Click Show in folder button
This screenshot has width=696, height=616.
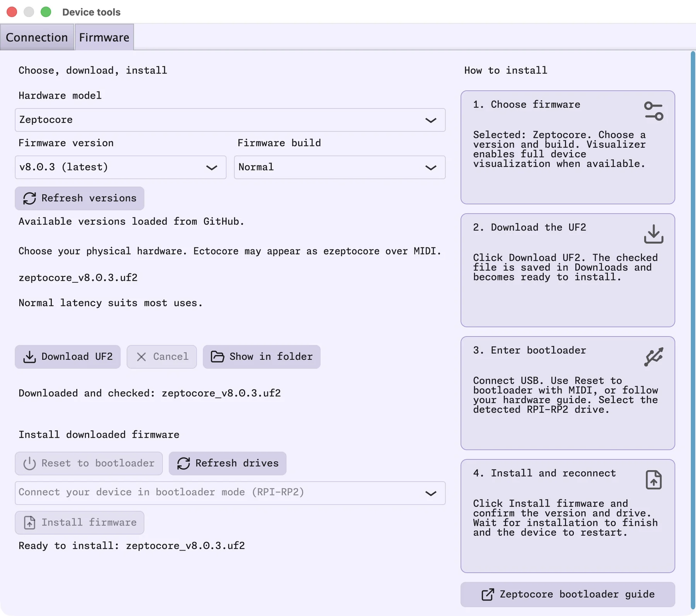(x=262, y=357)
